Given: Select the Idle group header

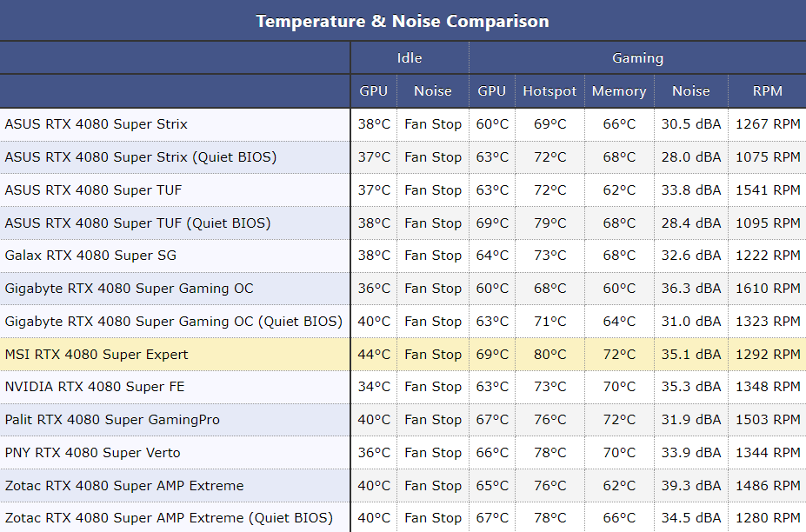Looking at the screenshot, I should 410,58.
